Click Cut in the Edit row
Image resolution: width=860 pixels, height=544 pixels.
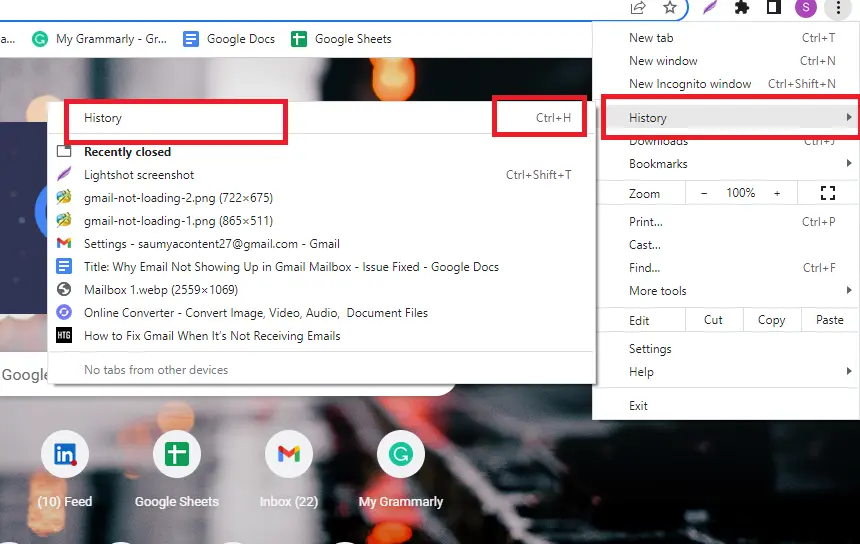tap(714, 320)
